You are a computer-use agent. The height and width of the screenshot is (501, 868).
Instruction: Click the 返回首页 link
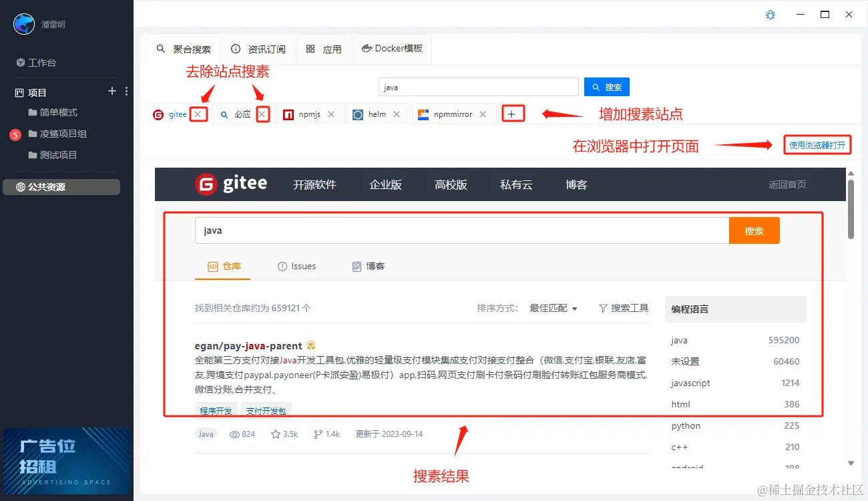click(x=788, y=184)
